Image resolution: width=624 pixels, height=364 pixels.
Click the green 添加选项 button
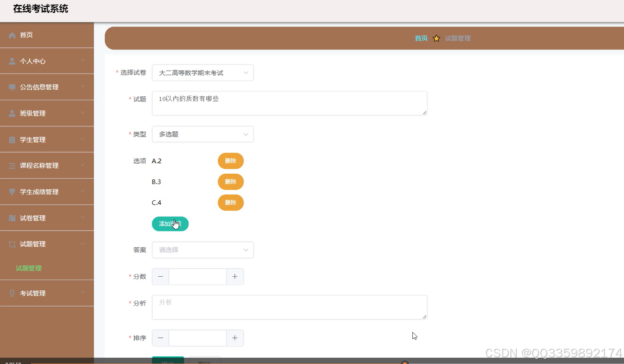[x=170, y=224]
